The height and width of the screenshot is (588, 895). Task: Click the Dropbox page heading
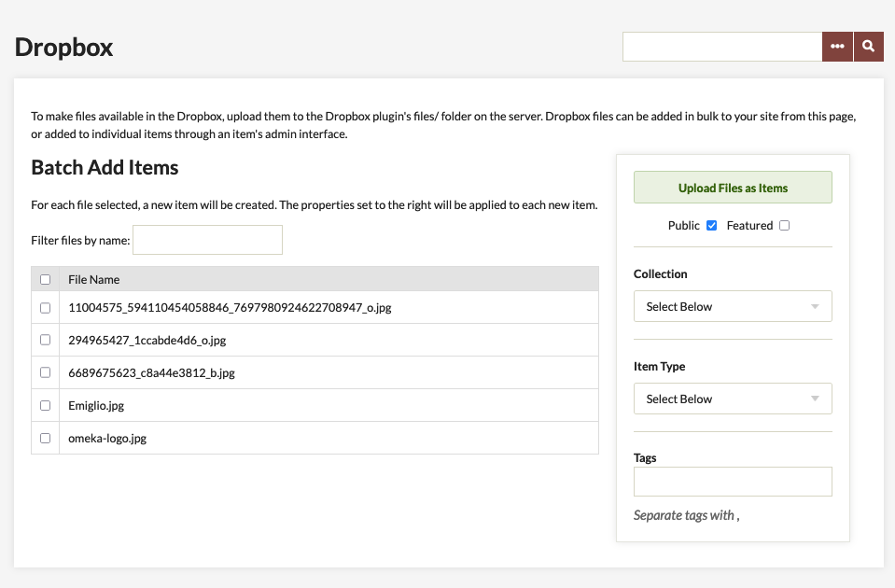click(x=63, y=48)
